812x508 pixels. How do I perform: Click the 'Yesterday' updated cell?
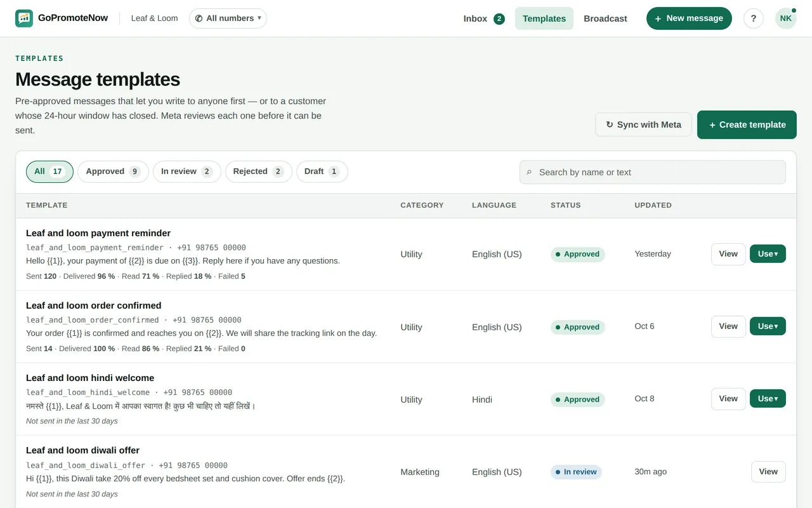[x=653, y=254]
